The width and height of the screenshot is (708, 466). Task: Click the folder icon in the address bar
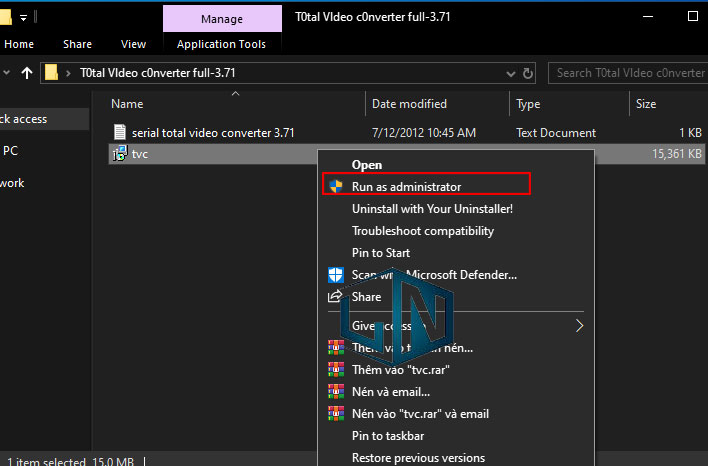point(51,72)
